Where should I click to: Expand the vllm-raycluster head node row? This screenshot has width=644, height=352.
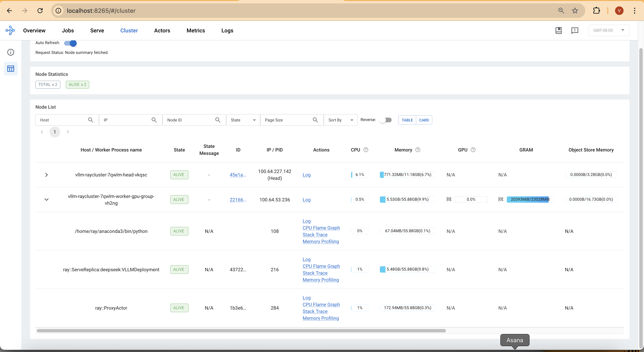(46, 175)
